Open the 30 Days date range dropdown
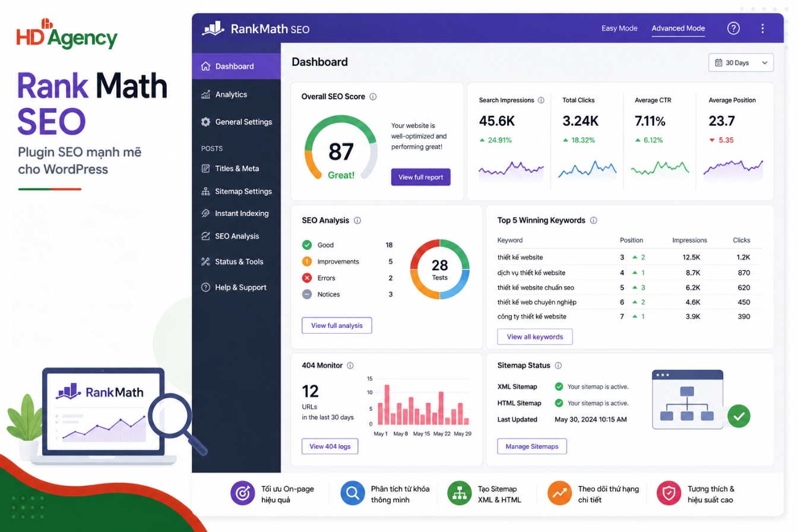Image resolution: width=798 pixels, height=532 pixels. point(741,62)
